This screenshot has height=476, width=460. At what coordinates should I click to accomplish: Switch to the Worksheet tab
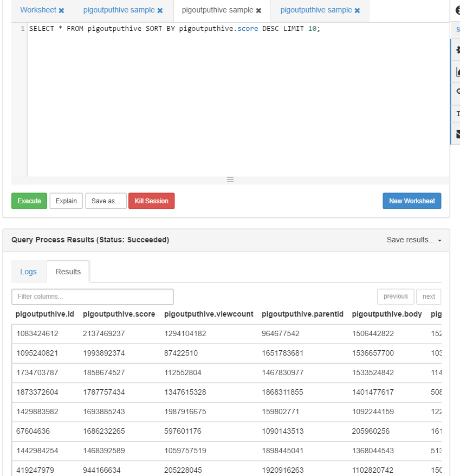click(38, 10)
